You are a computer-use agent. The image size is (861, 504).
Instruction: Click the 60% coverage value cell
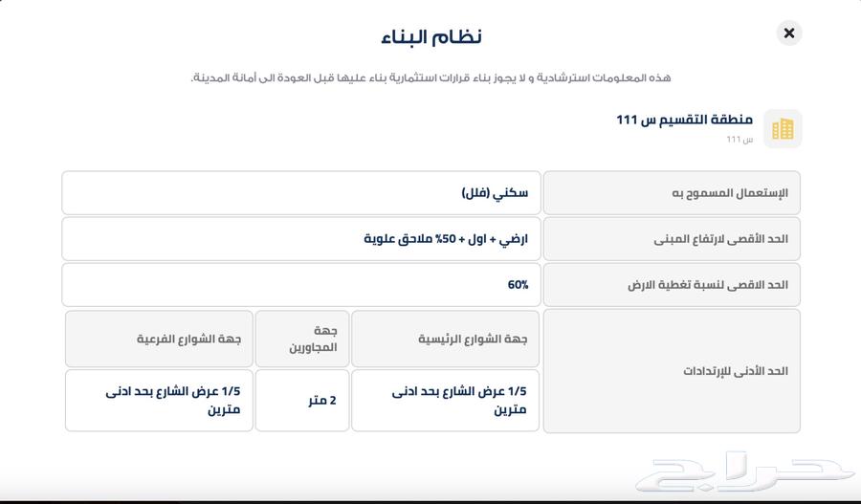(x=301, y=285)
